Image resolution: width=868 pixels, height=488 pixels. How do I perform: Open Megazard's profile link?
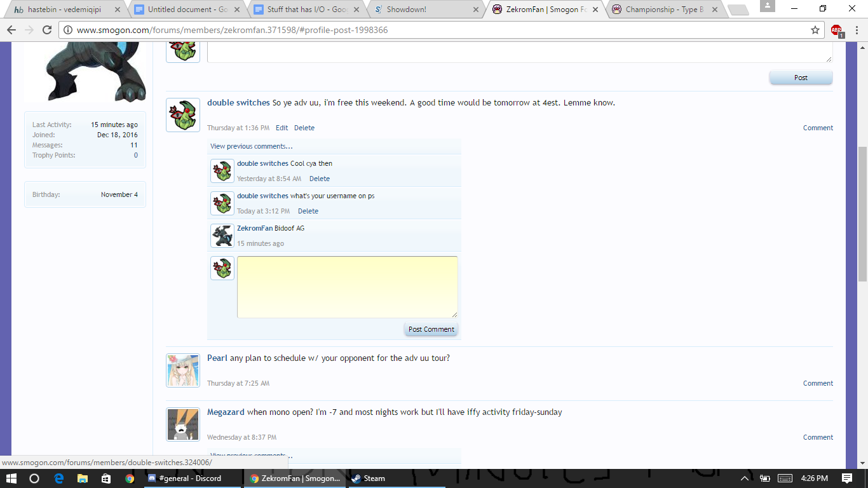pos(226,412)
